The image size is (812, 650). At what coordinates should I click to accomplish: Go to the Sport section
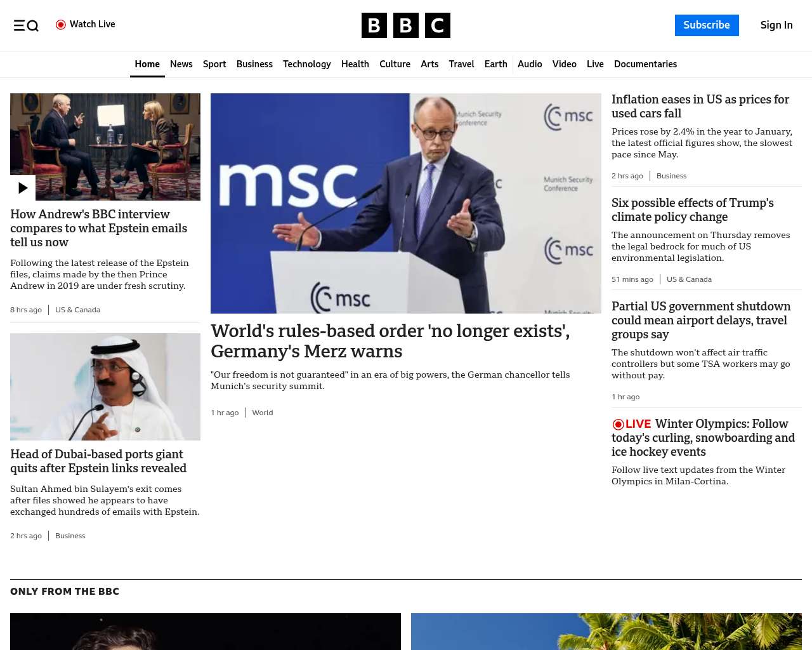[214, 64]
